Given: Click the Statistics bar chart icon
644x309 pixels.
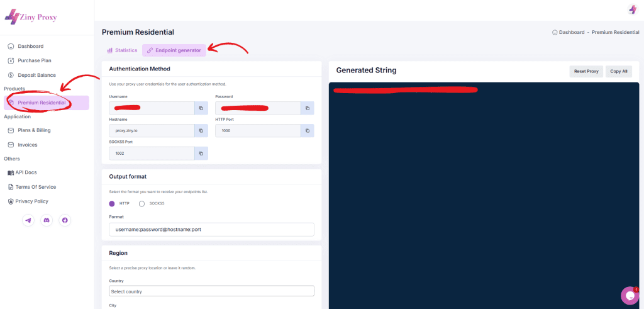Looking at the screenshot, I should coord(109,50).
